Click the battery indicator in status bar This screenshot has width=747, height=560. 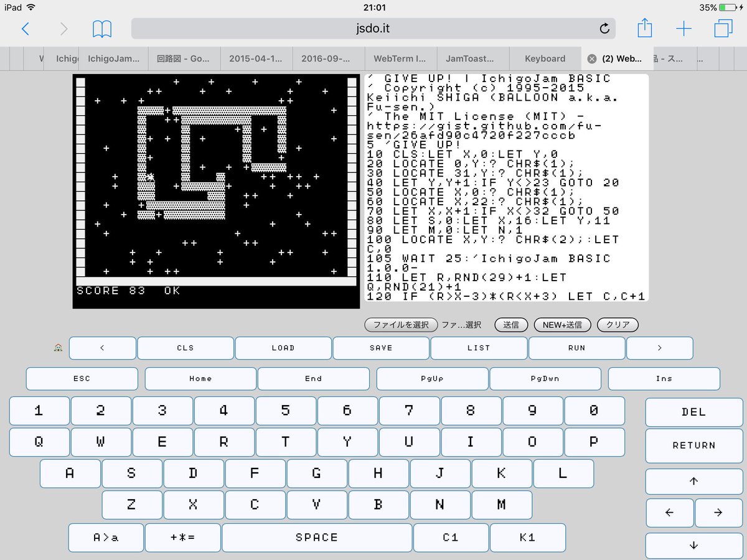tap(729, 7)
